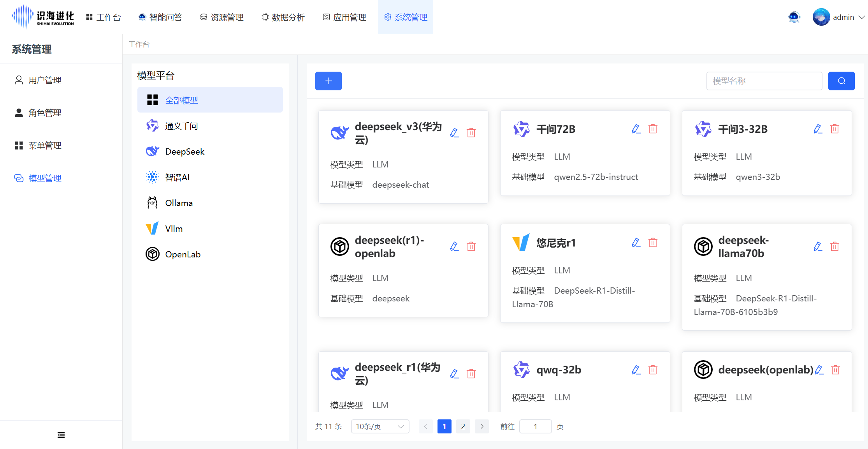Click the 识海进化 logo
Screen dimensions: 868x449
(42, 17)
